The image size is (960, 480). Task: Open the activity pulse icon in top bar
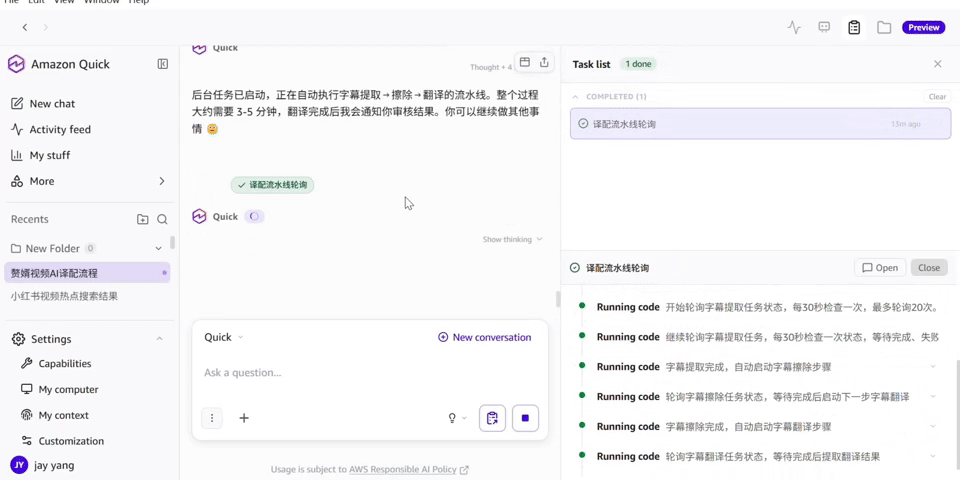(794, 28)
